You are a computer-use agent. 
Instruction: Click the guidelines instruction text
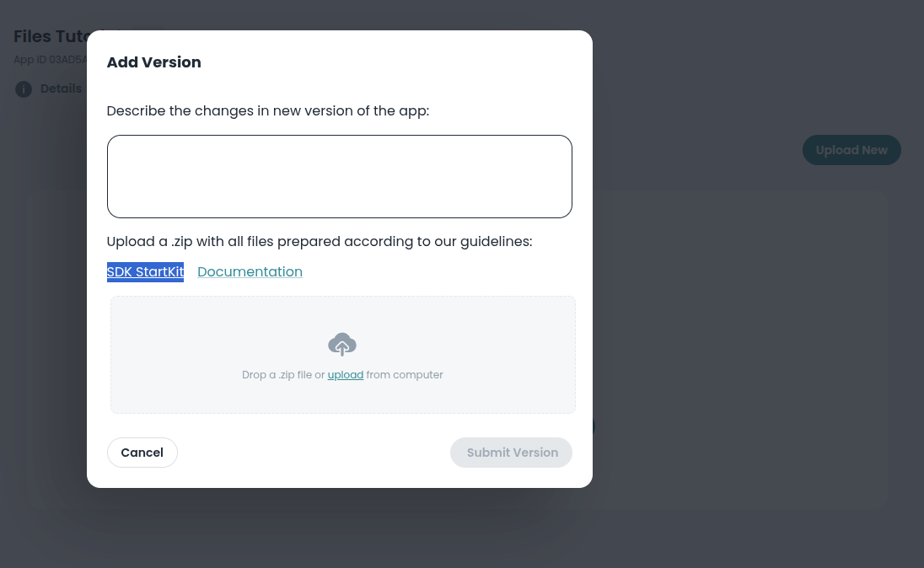319,241
